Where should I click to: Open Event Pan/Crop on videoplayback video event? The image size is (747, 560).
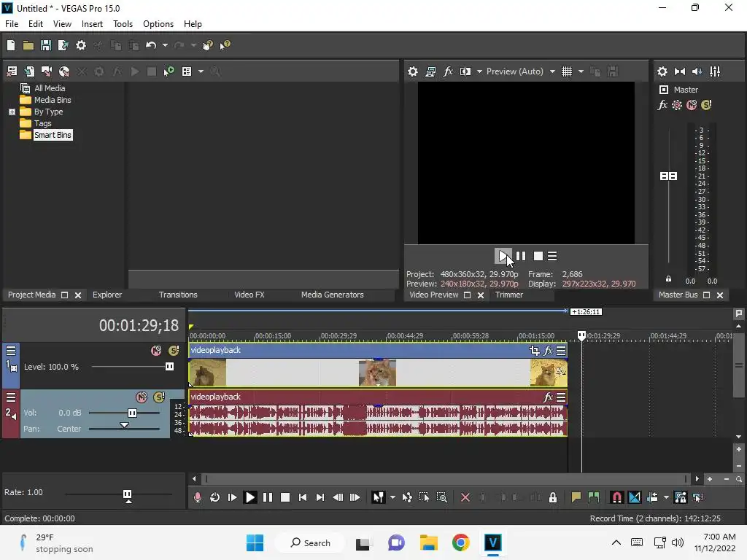534,351
